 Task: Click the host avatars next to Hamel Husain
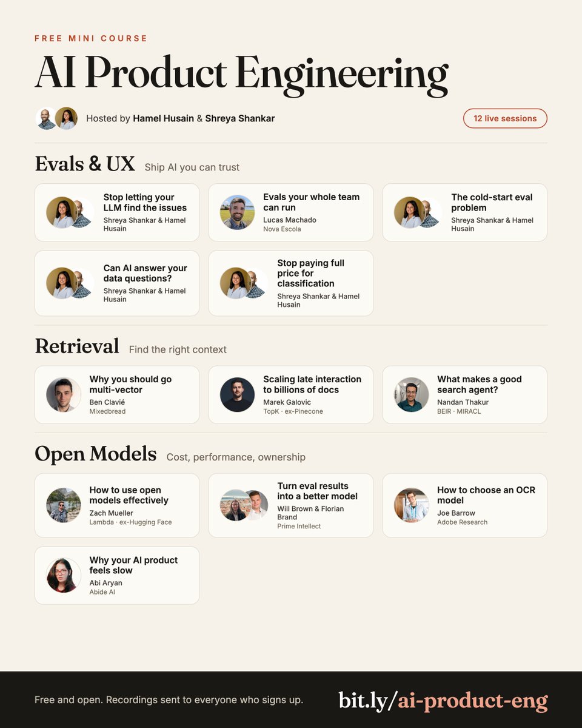tap(56, 119)
